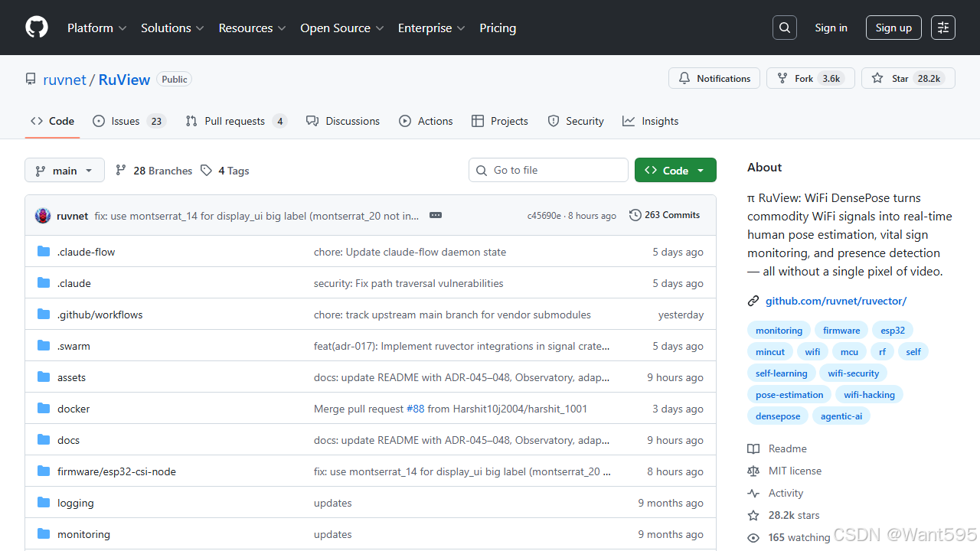Open the RuView repository link
Image resolution: width=980 pixels, height=551 pixels.
[x=124, y=80]
